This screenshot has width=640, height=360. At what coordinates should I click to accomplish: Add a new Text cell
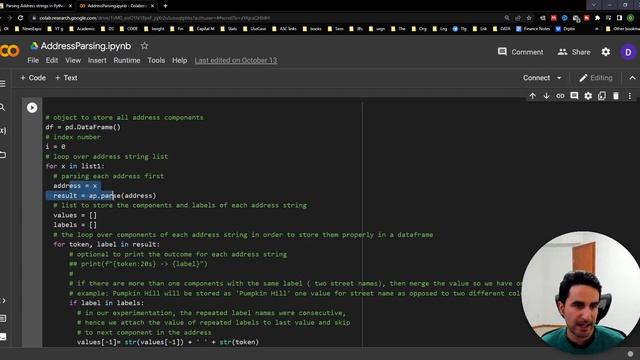pos(66,78)
